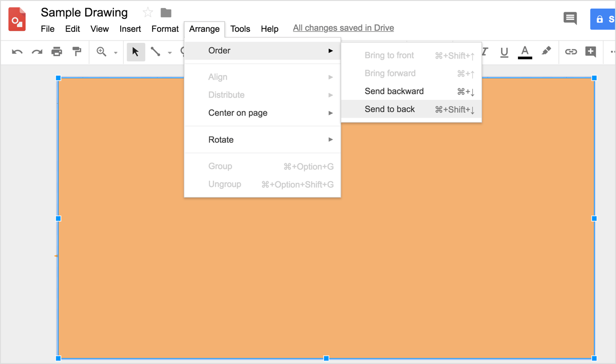Image resolution: width=616 pixels, height=364 pixels.
Task: Click the Sample Drawing title to rename
Action: [x=84, y=13]
